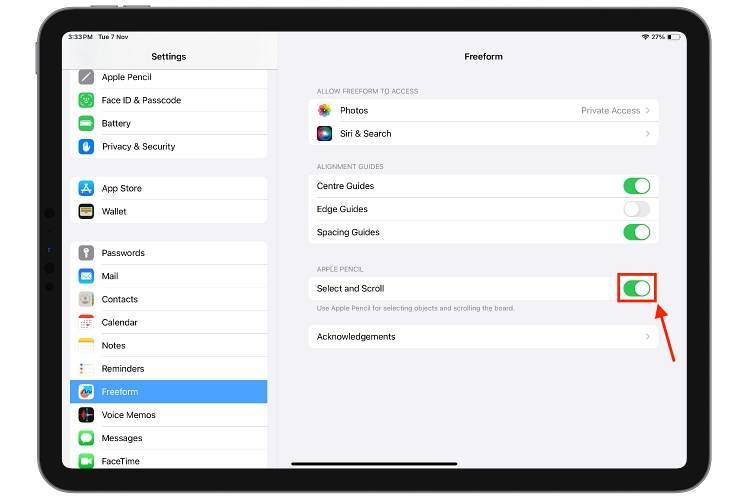
Task: Enable the Edge Guides toggle
Action: pyautogui.click(x=637, y=209)
